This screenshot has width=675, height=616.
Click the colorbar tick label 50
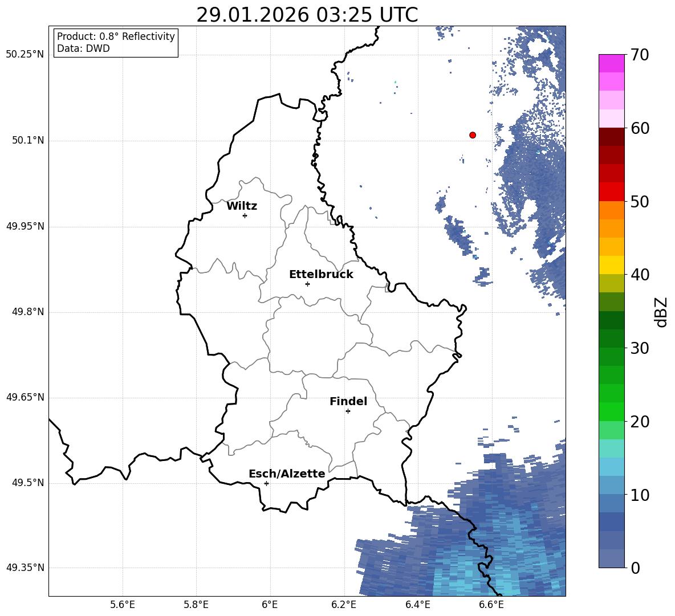pos(640,201)
